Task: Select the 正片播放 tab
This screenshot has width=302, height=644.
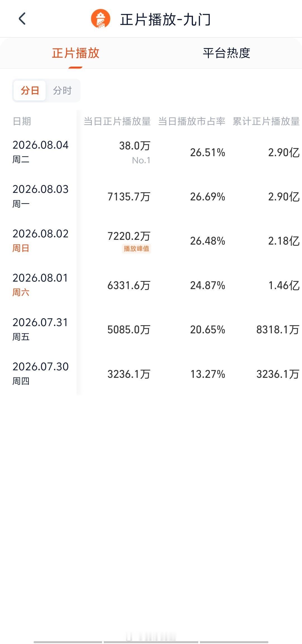Action: click(75, 53)
